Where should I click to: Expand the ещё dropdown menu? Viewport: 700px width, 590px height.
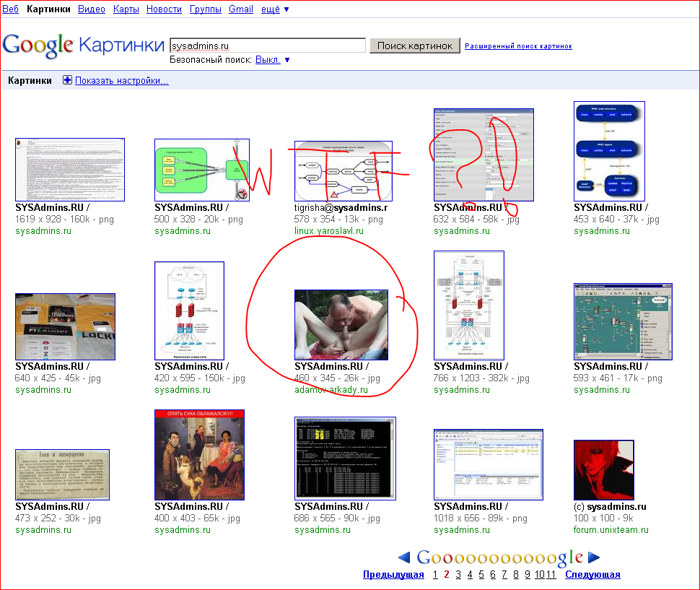[x=275, y=9]
